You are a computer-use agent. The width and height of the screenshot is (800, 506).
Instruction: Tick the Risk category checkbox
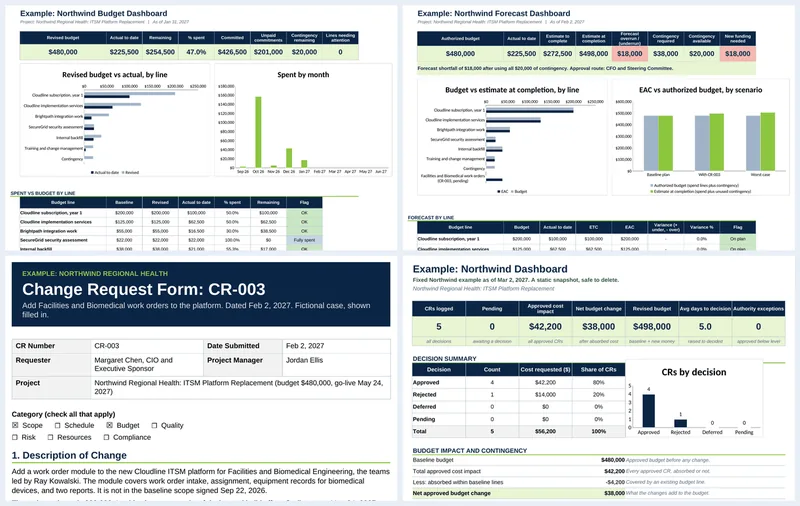(x=15, y=437)
